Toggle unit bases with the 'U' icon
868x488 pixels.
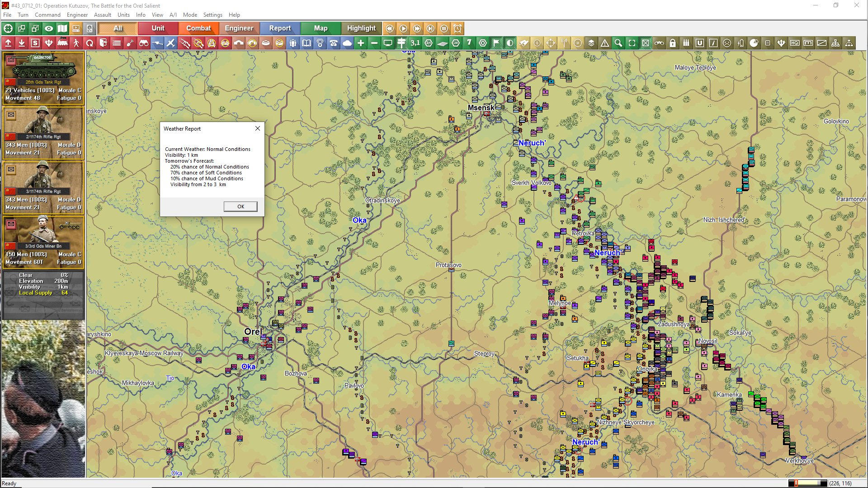[699, 43]
